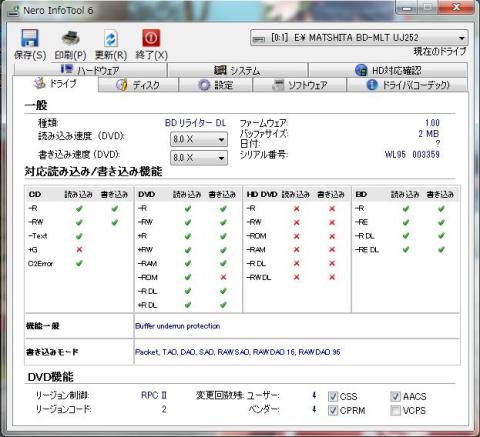Click the green check for CD -Text read
Image resolution: width=480 pixels, height=437 pixels.
coord(79,236)
